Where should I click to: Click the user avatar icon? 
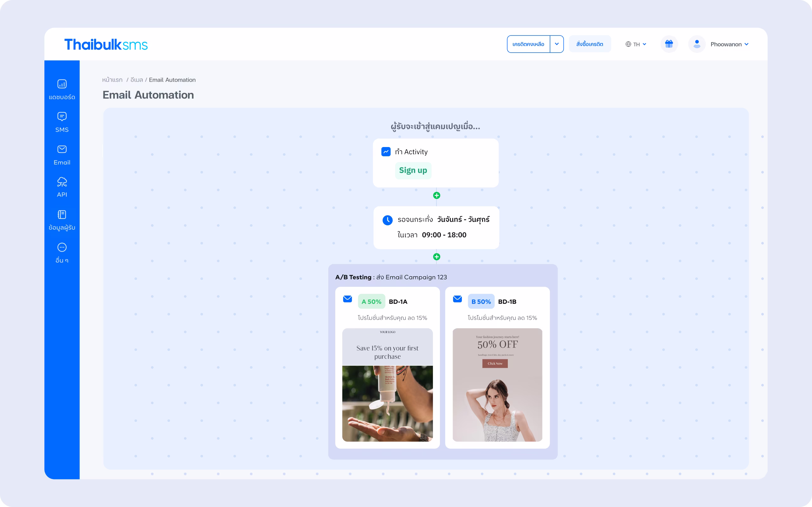[x=697, y=44]
